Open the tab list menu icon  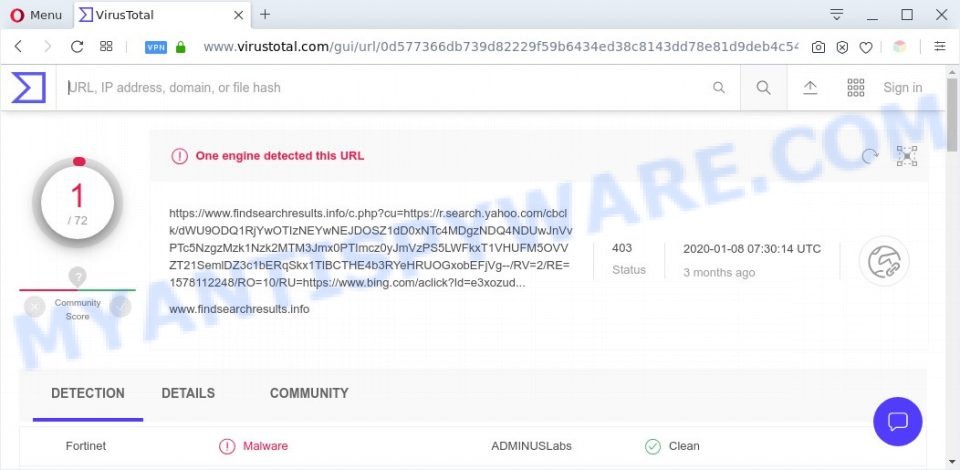tap(836, 14)
